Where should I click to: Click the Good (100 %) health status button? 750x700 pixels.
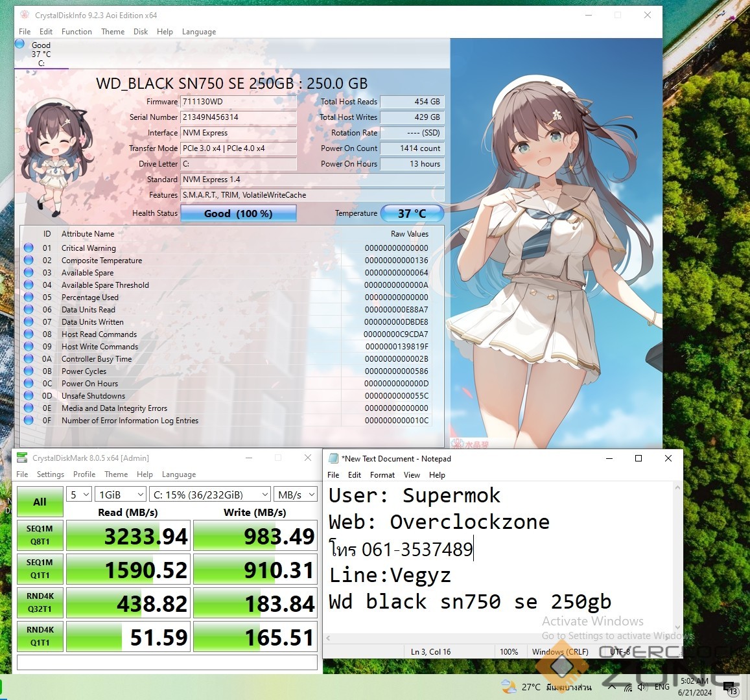(x=238, y=213)
